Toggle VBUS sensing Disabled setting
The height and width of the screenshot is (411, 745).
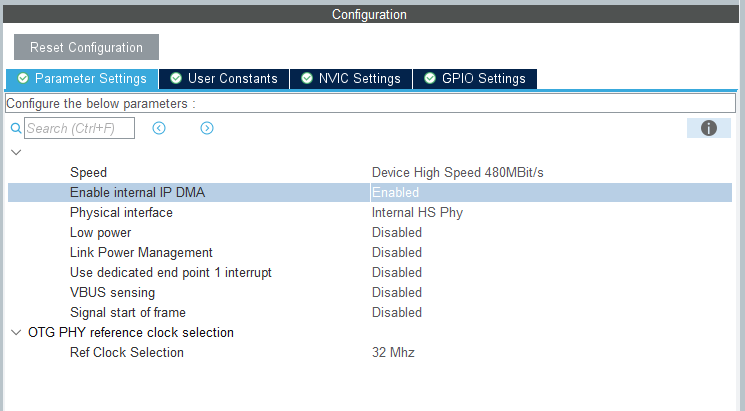coord(396,292)
